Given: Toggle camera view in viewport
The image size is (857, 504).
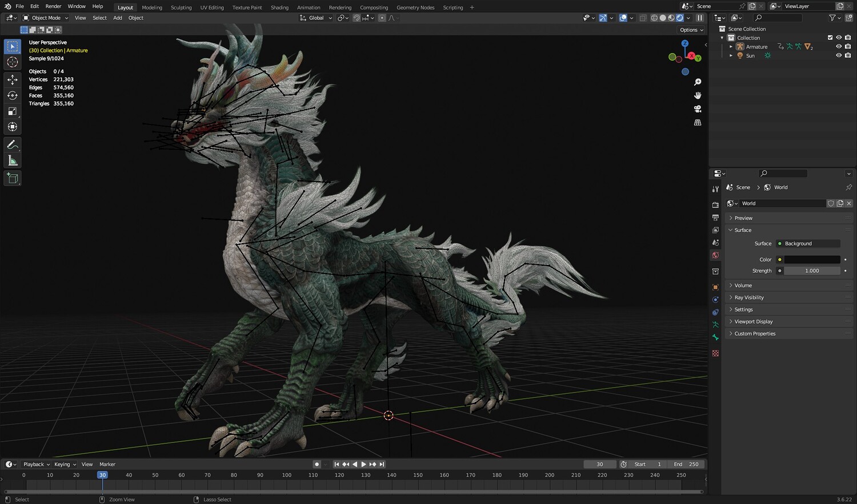Looking at the screenshot, I should [x=698, y=109].
